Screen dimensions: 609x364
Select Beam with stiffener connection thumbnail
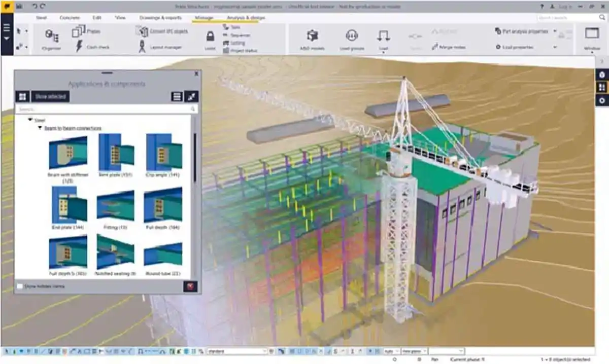click(x=67, y=153)
